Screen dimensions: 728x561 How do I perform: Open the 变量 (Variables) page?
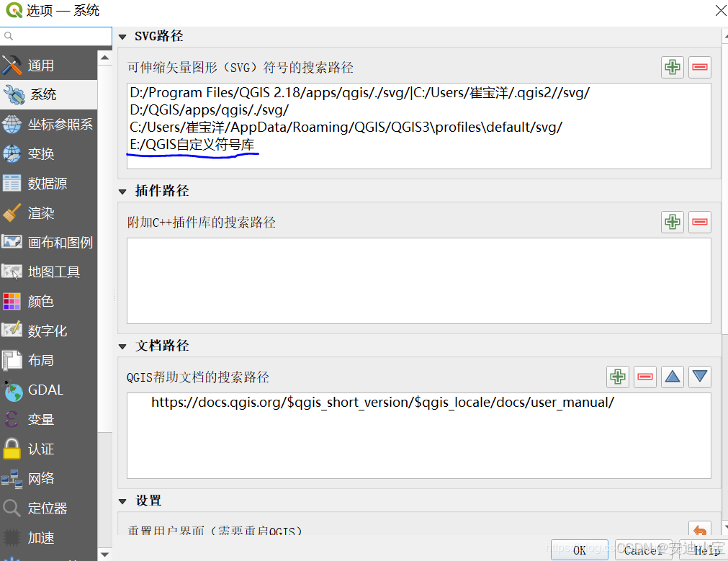tap(48, 419)
